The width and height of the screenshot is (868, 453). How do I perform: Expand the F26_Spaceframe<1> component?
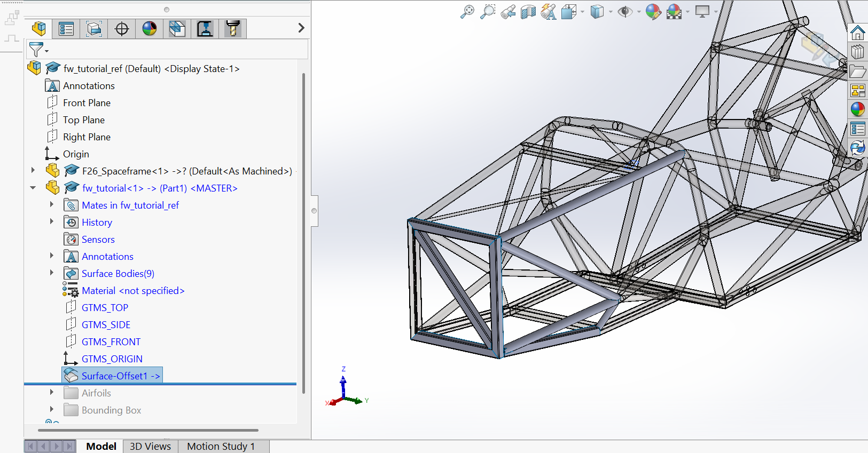pyautogui.click(x=33, y=171)
